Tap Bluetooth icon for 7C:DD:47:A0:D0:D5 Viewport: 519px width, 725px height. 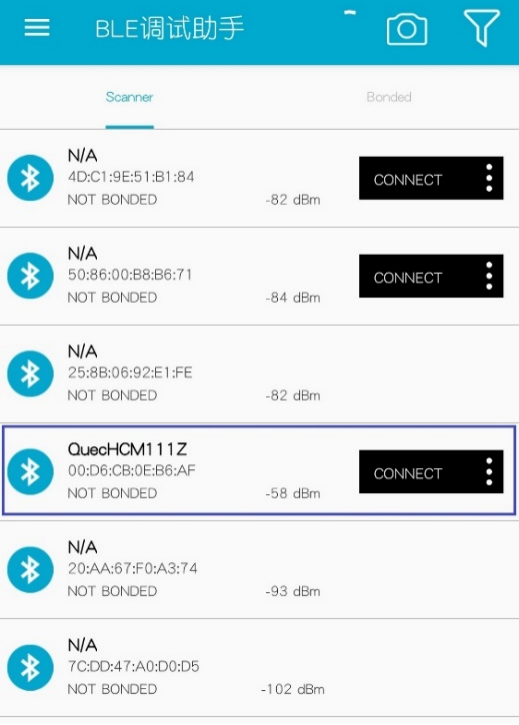(x=30, y=668)
